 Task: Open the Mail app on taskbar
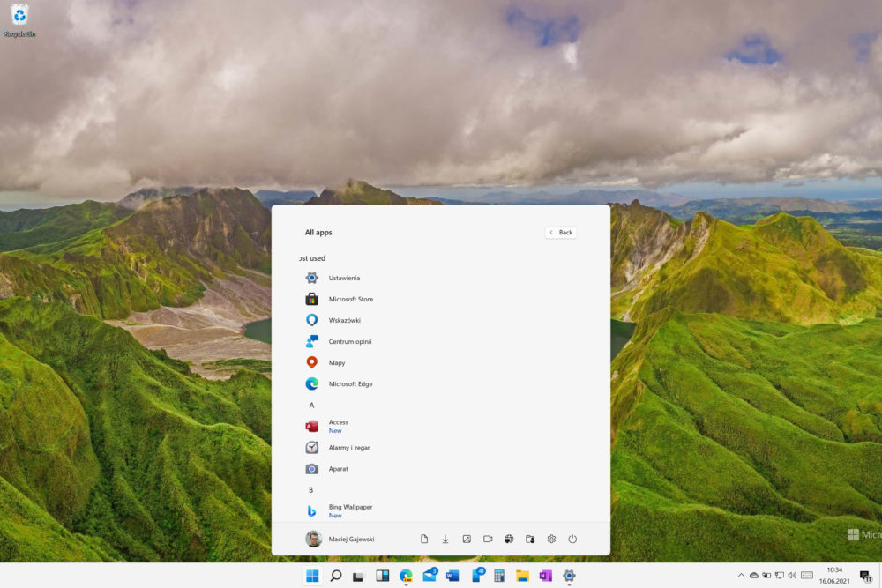pos(430,576)
